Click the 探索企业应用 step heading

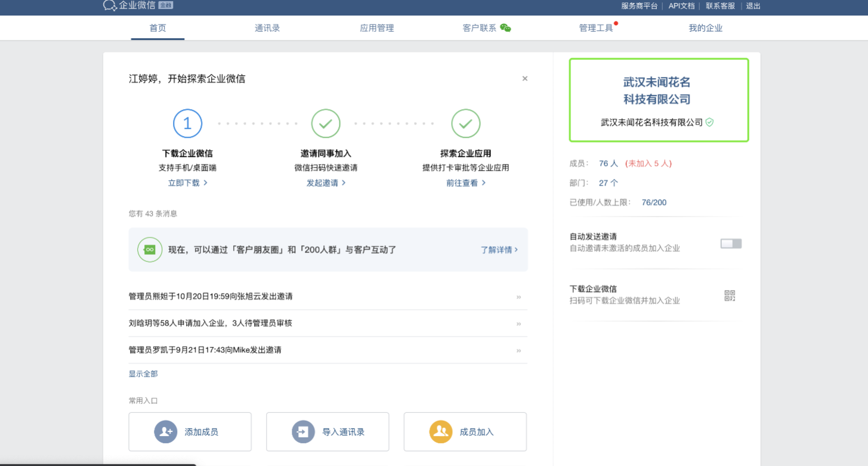click(x=466, y=153)
